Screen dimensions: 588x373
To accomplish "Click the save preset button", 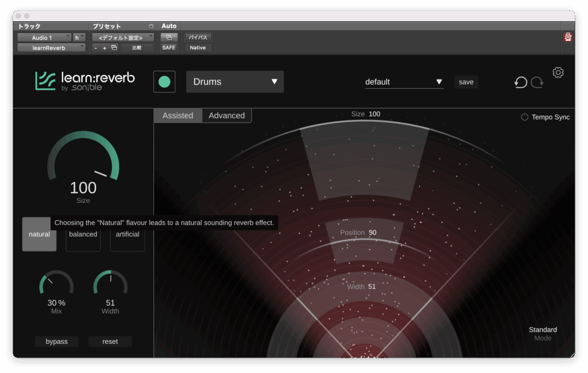I will coord(466,81).
